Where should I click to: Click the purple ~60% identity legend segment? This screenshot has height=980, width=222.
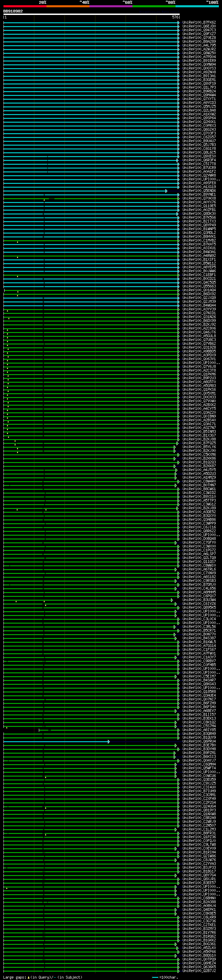point(111,6)
